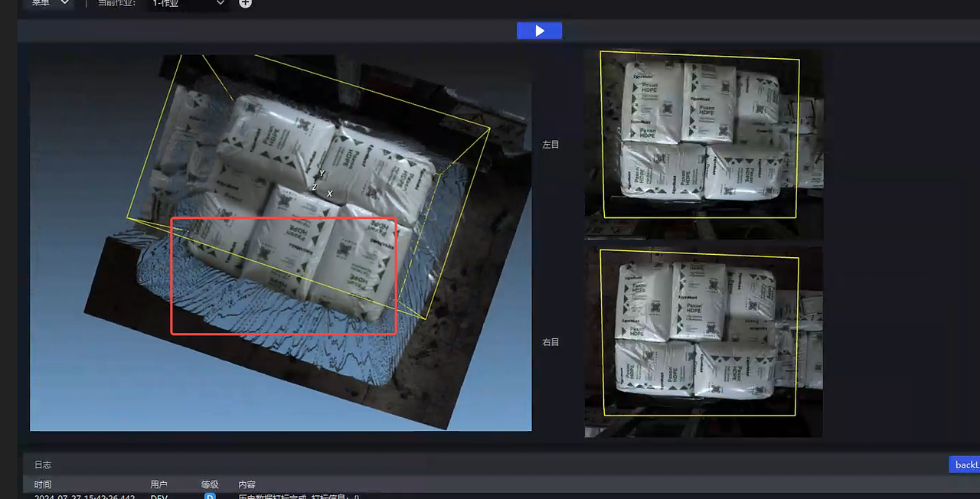Click the XYZ axis gizmo in the 3D view

click(x=321, y=185)
